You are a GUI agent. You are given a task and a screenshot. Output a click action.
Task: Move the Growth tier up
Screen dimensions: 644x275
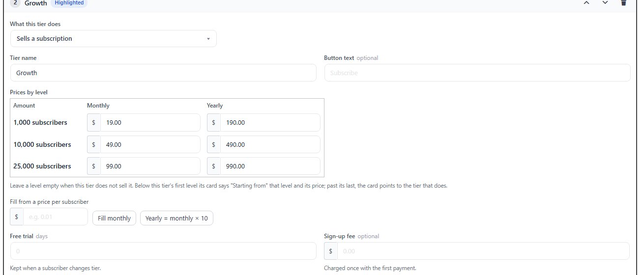[586, 3]
